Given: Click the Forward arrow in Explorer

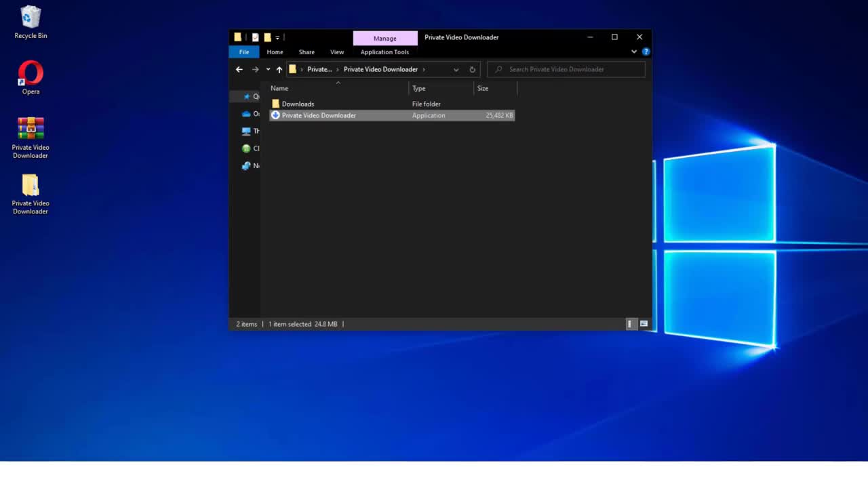Looking at the screenshot, I should [x=255, y=69].
